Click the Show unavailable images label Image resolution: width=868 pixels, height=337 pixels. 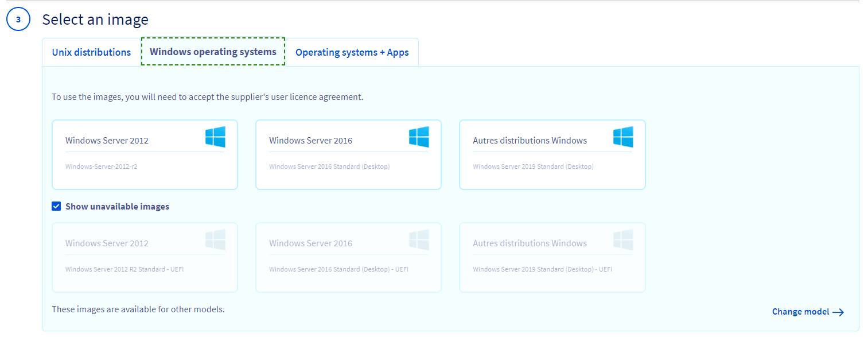[117, 207]
